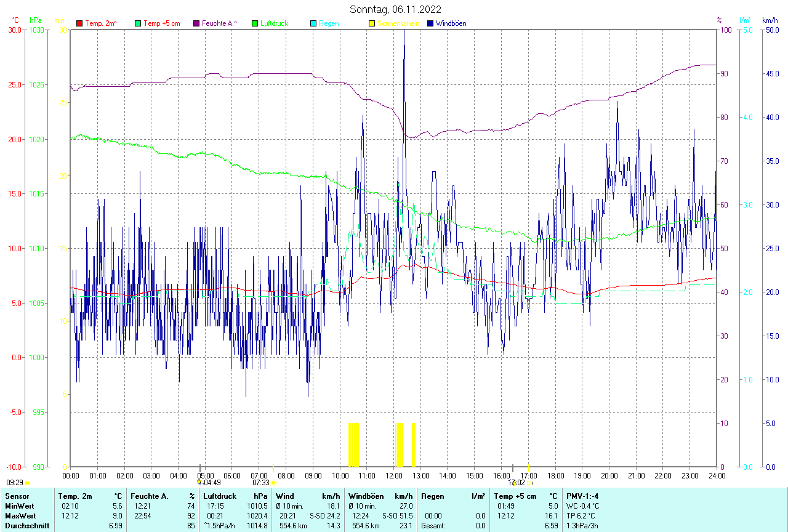Viewport: 788px width, 532px height.
Task: Click the Luftdruck column header in the table
Action: pos(220,496)
